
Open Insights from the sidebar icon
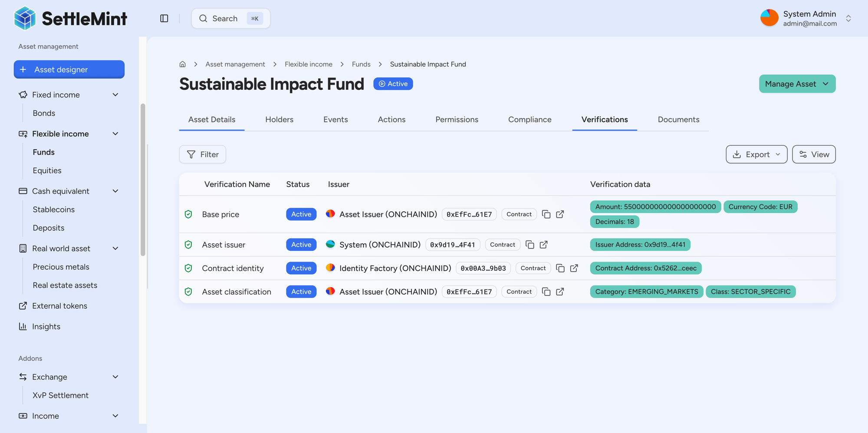[x=23, y=326]
